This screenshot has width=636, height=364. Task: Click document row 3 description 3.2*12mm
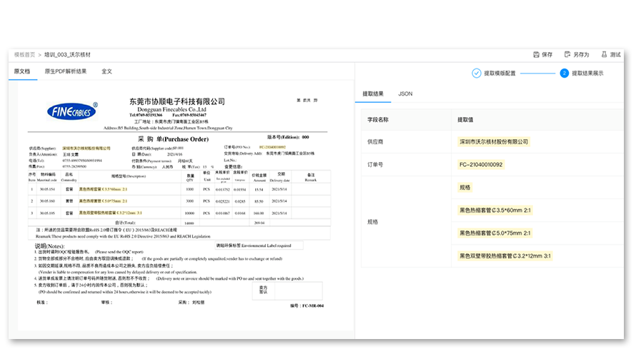click(x=110, y=213)
